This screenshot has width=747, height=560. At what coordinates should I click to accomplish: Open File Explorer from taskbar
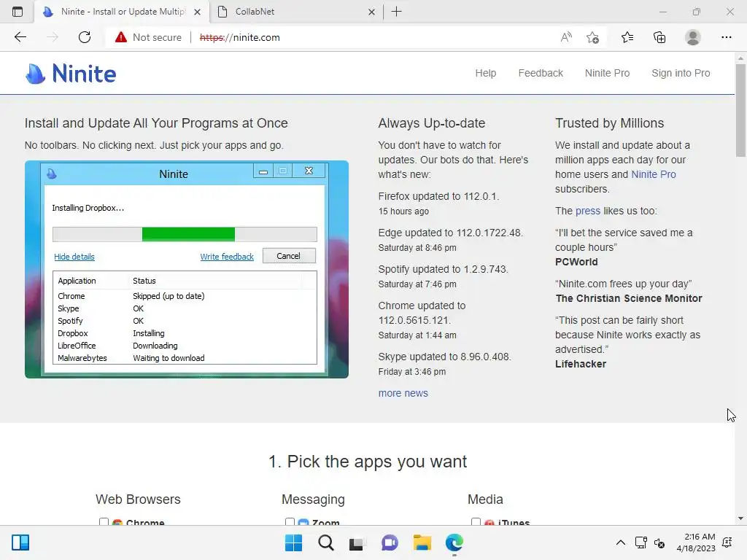pos(422,542)
